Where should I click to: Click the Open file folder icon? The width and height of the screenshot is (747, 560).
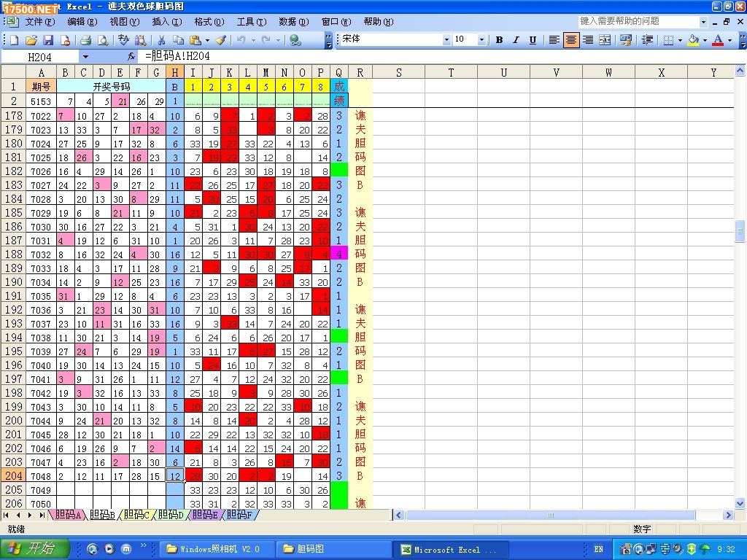click(x=31, y=41)
